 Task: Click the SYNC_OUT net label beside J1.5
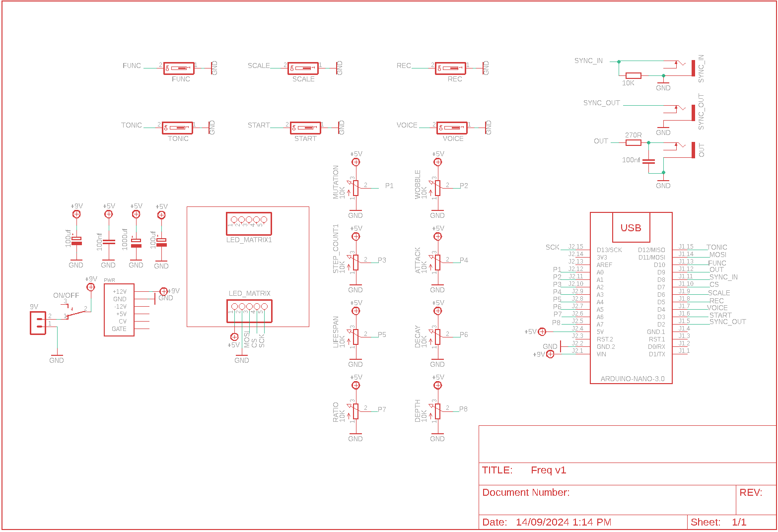[728, 322]
